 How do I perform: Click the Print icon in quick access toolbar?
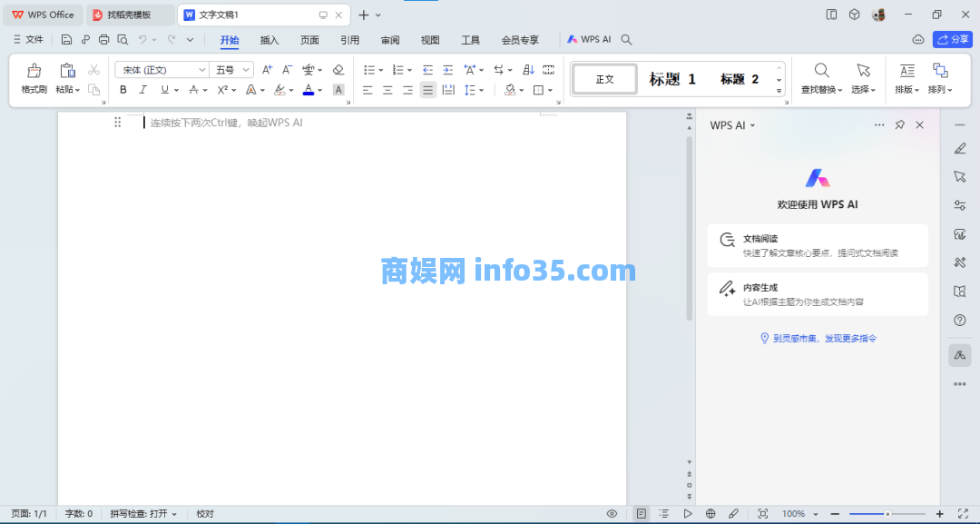coord(103,40)
